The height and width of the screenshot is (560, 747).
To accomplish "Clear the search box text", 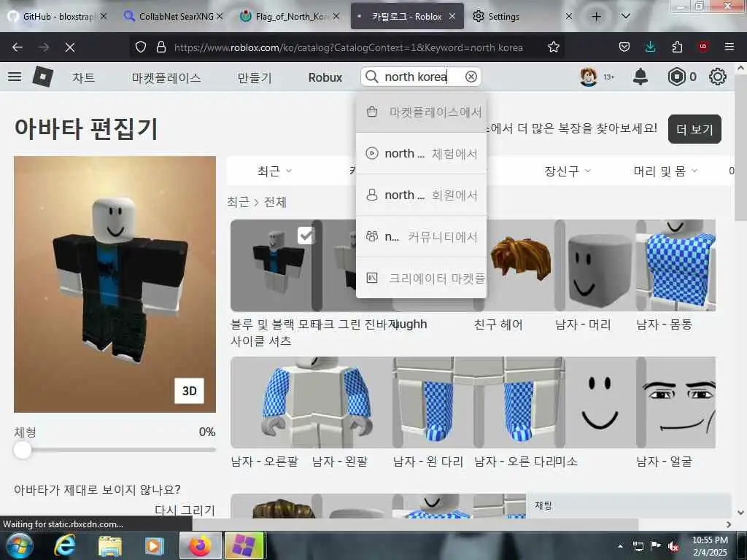I will (x=471, y=77).
